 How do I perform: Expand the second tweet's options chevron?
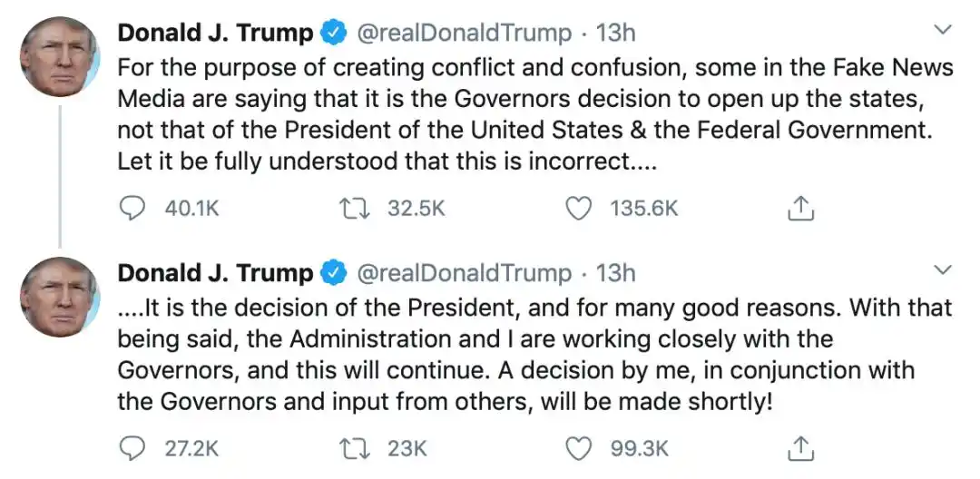943,270
